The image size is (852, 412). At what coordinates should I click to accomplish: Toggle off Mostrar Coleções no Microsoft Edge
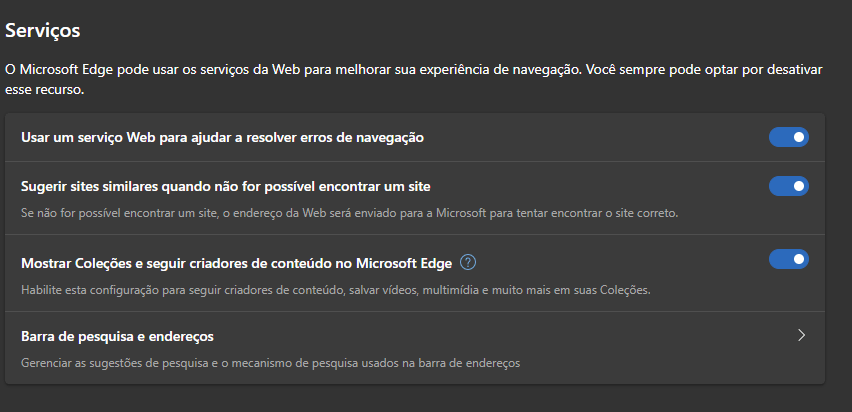[x=788, y=259]
